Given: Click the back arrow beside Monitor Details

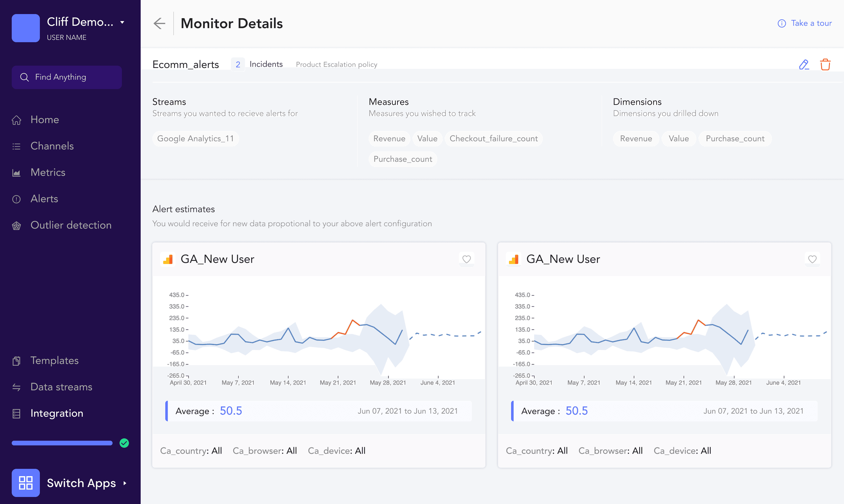Looking at the screenshot, I should (x=159, y=23).
